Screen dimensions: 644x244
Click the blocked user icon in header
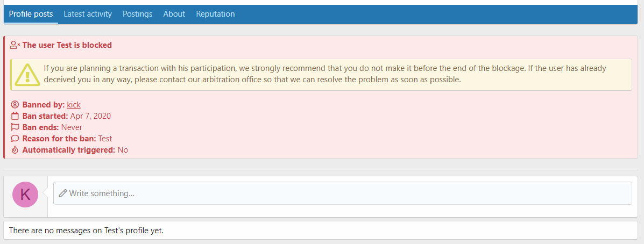(x=15, y=45)
